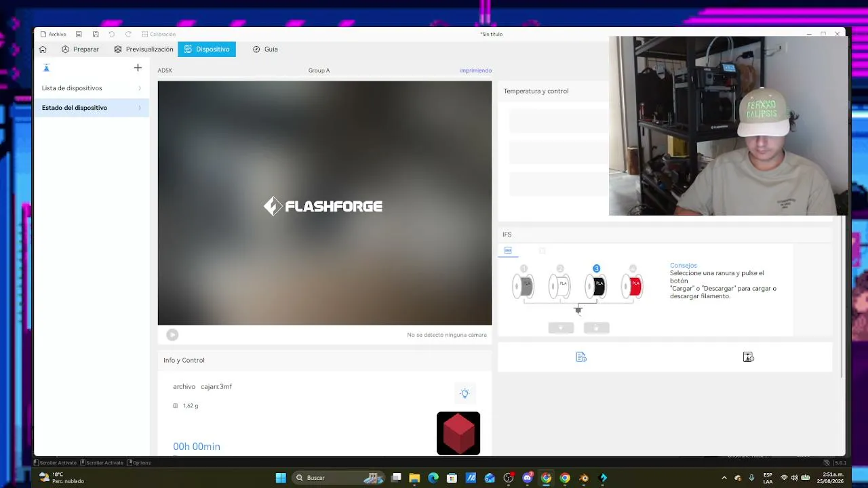Click the undo arrow icon
The image size is (868, 488).
click(x=112, y=34)
